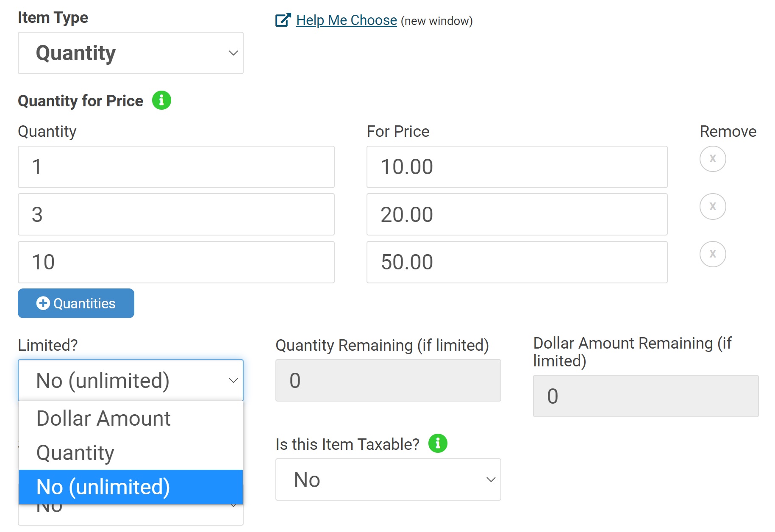Edit the 10.00 price field
Screen dimensions: 775x532
pos(517,167)
